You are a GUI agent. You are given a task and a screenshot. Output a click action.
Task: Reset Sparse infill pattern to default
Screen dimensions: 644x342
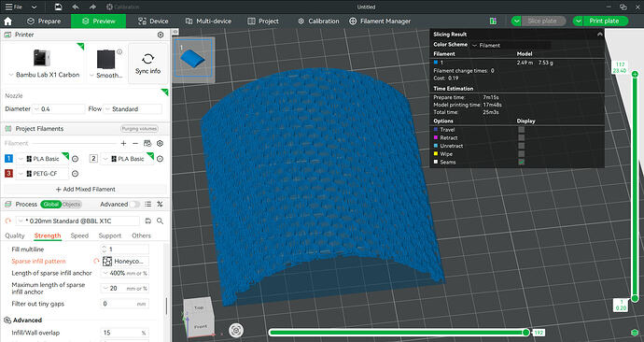point(96,261)
